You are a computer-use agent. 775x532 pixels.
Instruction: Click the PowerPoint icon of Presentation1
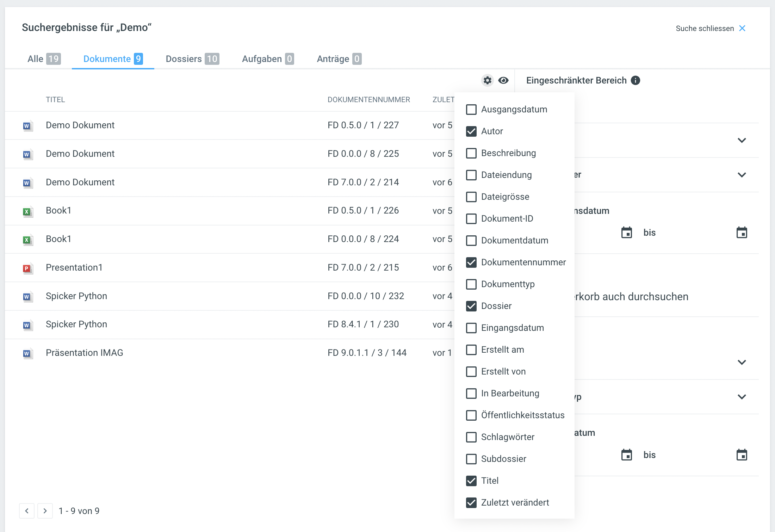point(27,268)
